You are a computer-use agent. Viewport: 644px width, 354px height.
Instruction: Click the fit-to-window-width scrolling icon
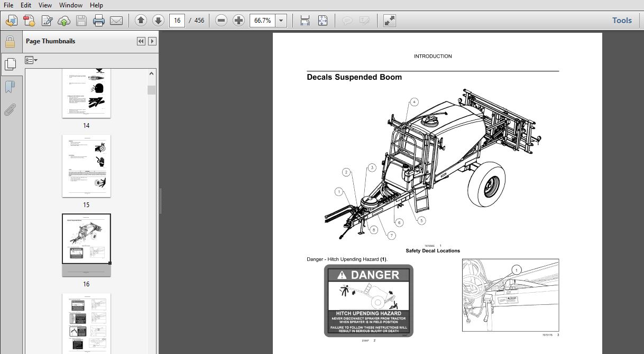point(305,21)
